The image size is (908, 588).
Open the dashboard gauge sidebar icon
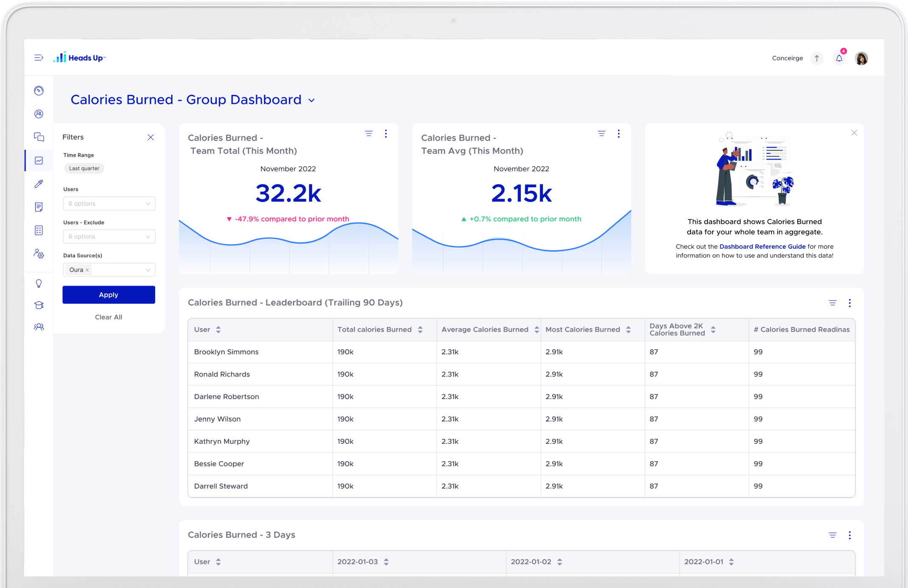pos(39,91)
